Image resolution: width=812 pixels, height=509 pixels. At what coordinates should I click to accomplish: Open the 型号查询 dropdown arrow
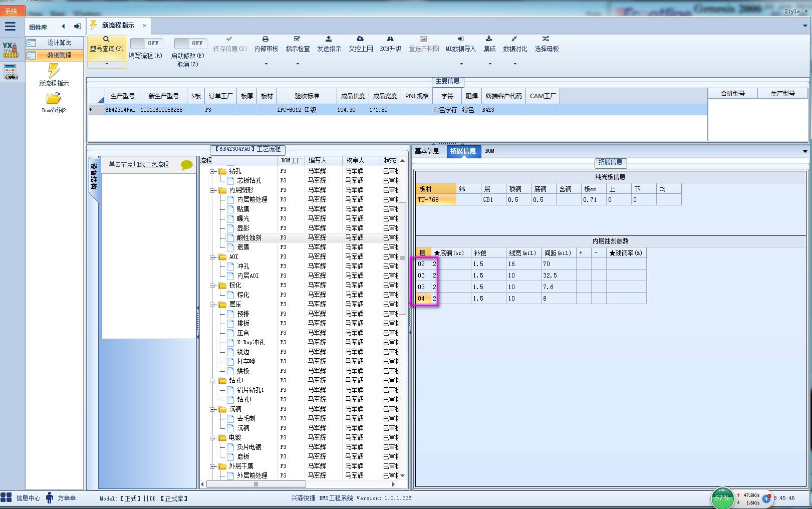[x=107, y=64]
